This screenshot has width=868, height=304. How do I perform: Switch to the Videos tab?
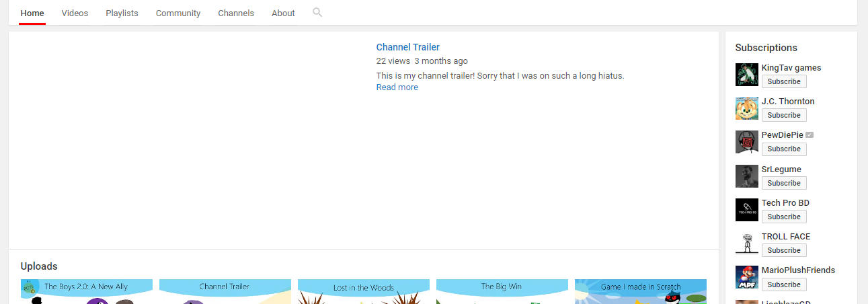(x=75, y=13)
